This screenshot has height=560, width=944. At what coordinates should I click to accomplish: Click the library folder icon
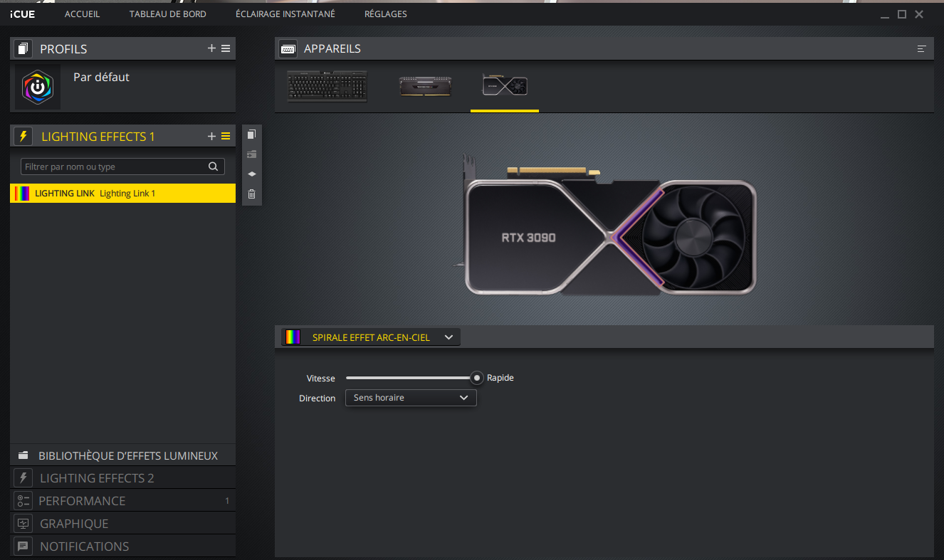tap(23, 455)
